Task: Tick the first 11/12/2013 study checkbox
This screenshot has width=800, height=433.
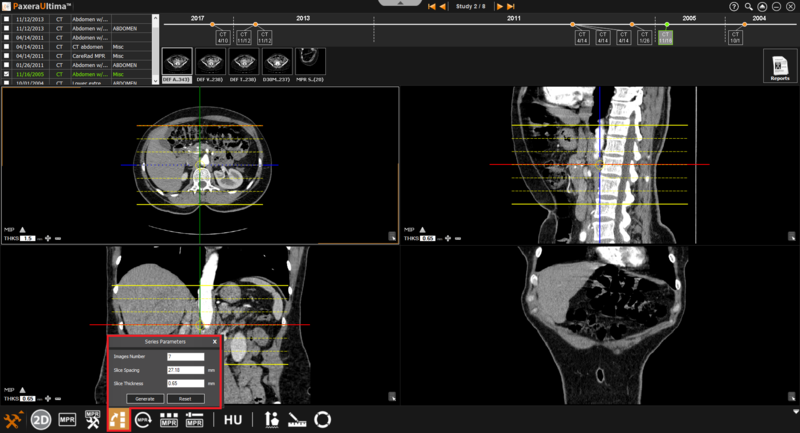Action: click(x=7, y=18)
